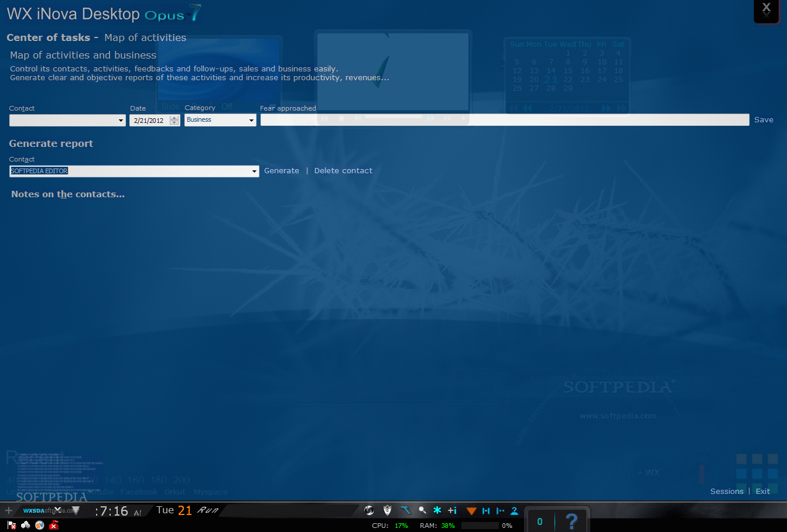The height and width of the screenshot is (532, 787).
Task: Open Sessions link at bottom right
Action: click(x=727, y=491)
